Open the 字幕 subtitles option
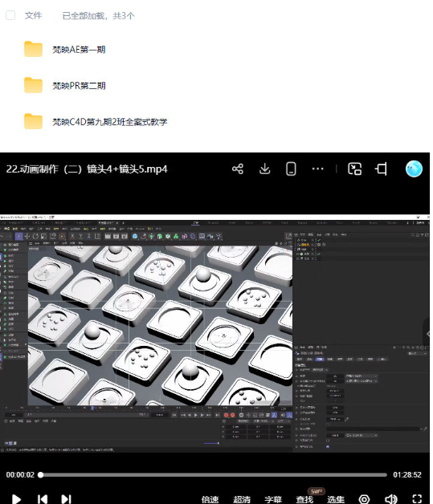This screenshot has height=504, width=433. [x=273, y=499]
